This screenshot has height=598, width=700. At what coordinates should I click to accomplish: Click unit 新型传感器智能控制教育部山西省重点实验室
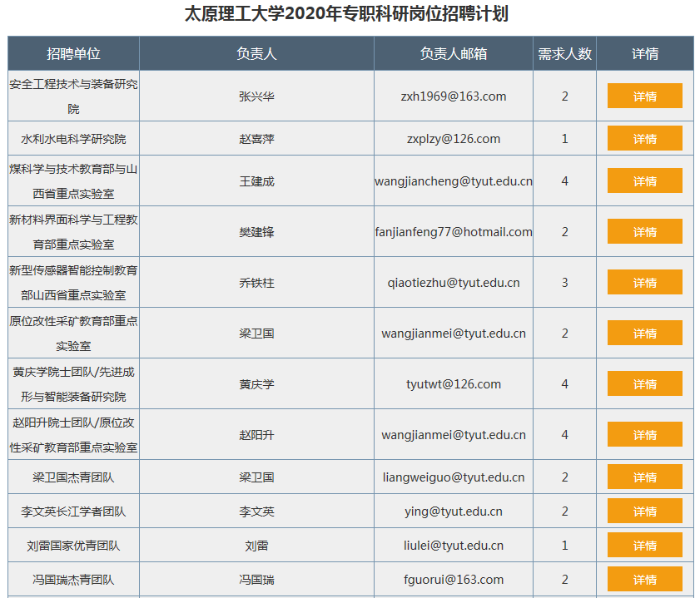click(73, 283)
